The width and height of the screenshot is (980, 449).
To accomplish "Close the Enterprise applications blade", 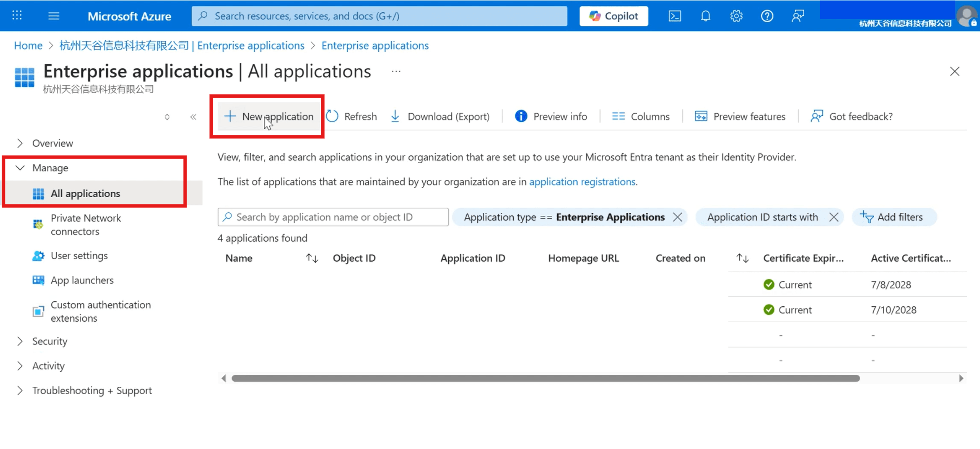I will [955, 71].
